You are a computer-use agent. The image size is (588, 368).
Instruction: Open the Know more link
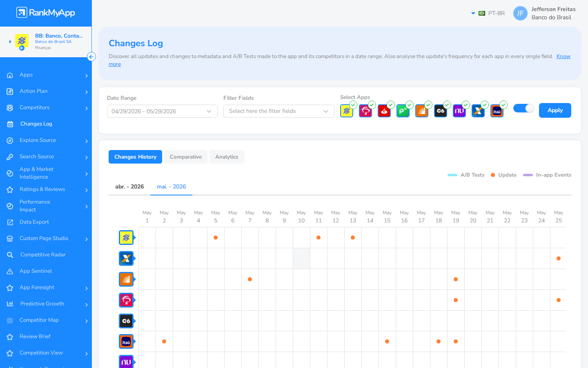pyautogui.click(x=563, y=56)
